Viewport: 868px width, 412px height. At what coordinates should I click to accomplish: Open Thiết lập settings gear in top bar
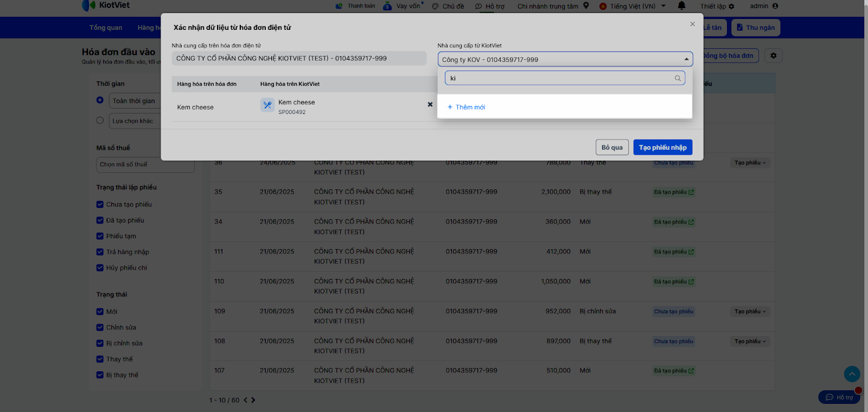point(731,7)
